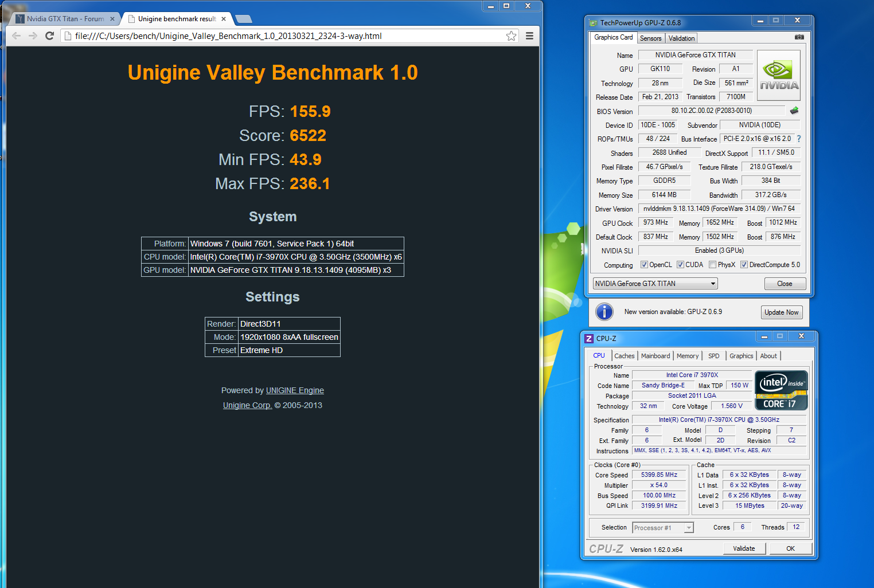Open the Caches tab in CPU-Z
Viewport: 874px width, 588px height.
pos(624,356)
